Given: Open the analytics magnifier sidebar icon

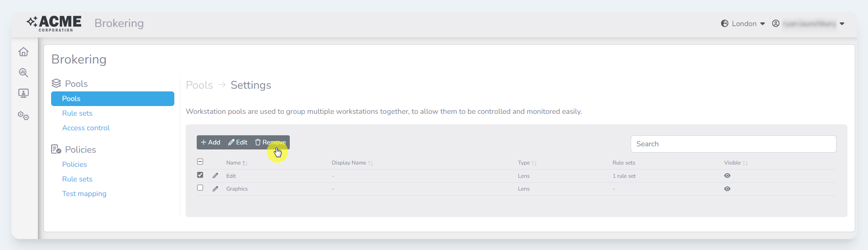Looking at the screenshot, I should (x=23, y=73).
